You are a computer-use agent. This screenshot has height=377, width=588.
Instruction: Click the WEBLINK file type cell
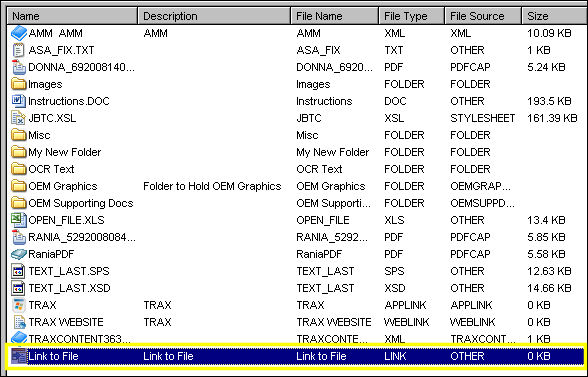pyautogui.click(x=406, y=322)
